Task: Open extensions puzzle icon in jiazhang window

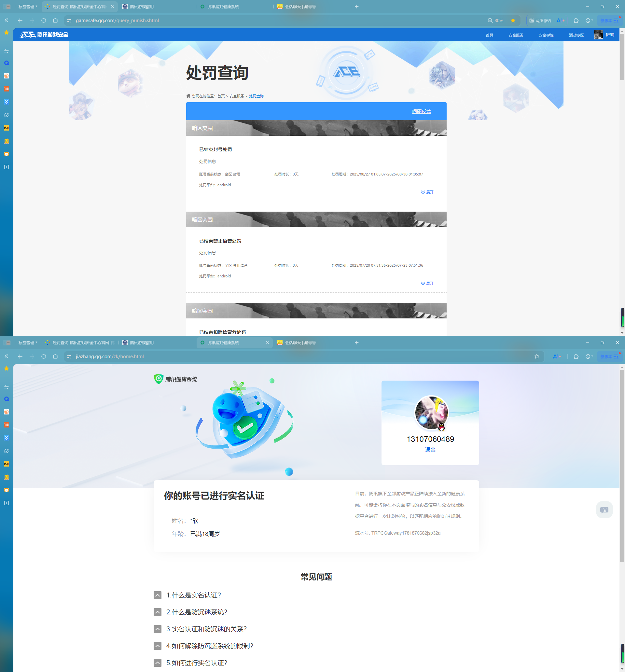Action: (x=576, y=357)
